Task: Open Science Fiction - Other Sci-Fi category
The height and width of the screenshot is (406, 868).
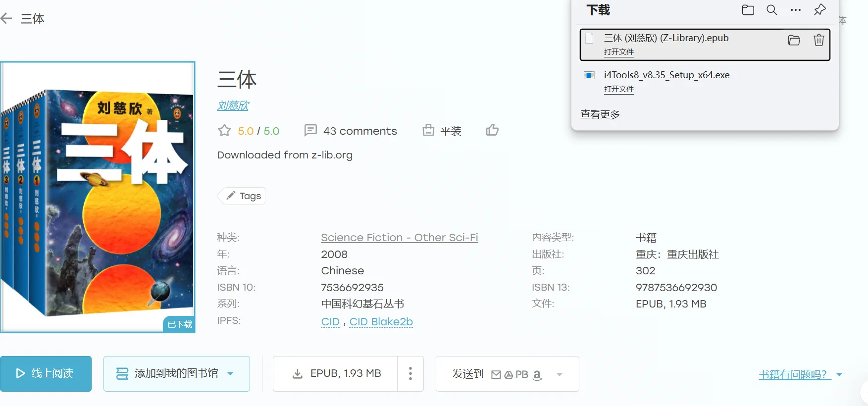Action: 400,238
